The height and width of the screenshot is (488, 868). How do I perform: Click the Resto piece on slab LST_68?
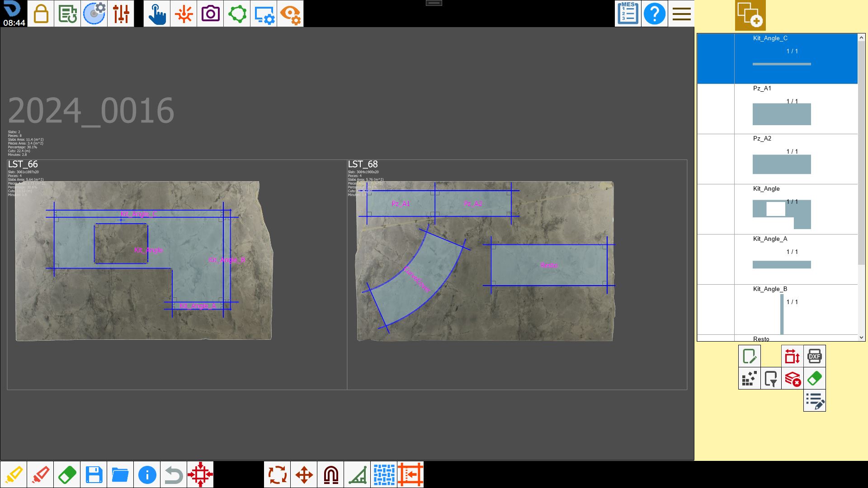[x=549, y=265]
